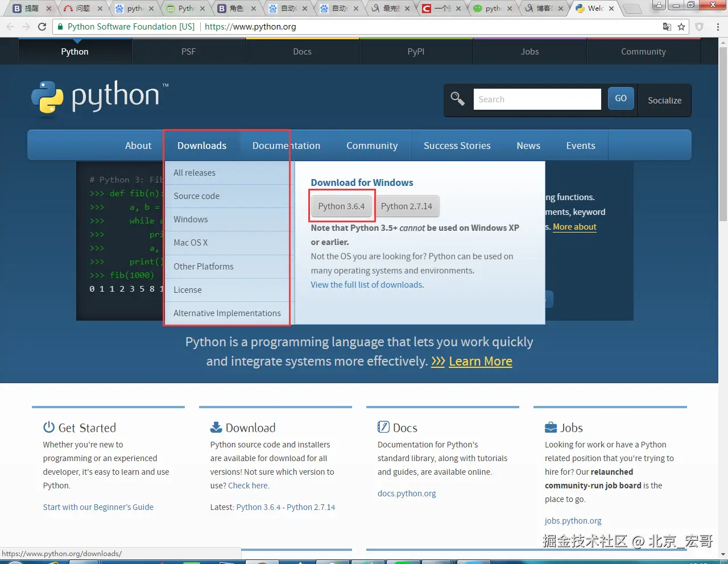Select Community in the top site bar
This screenshot has height=564, width=728.
click(643, 51)
